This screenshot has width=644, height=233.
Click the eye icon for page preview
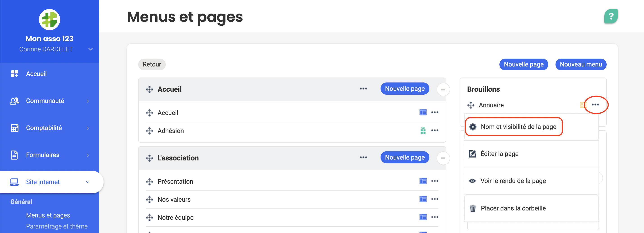[x=472, y=181]
